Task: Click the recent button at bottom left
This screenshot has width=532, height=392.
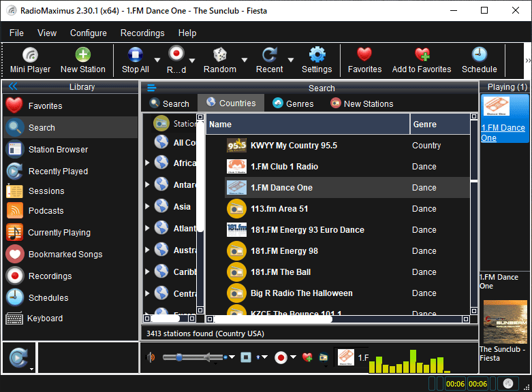Action: pyautogui.click(x=18, y=357)
